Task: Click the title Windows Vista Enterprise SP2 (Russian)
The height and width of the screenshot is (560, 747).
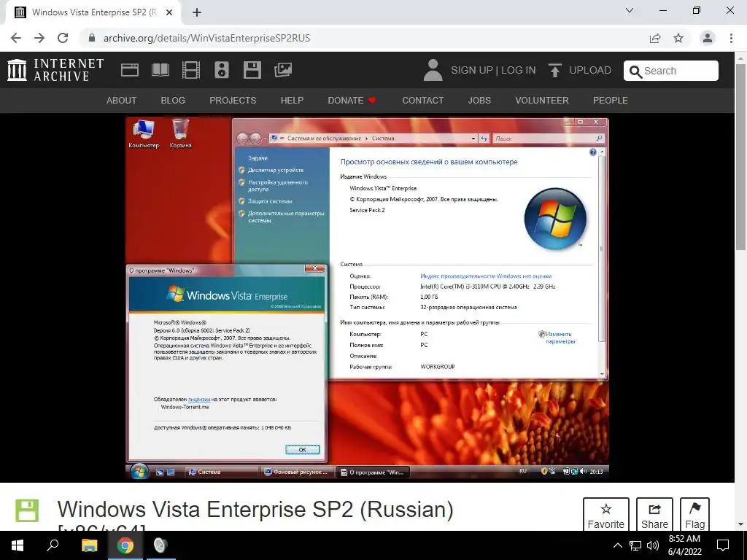Action: pyautogui.click(x=255, y=510)
